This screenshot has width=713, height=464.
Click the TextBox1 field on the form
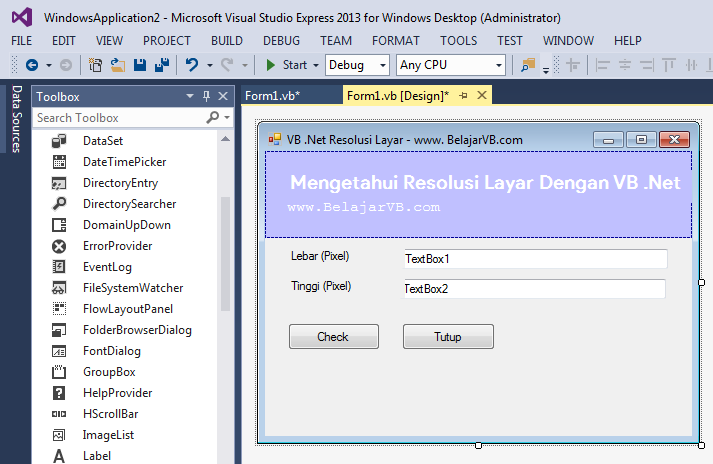(536, 259)
